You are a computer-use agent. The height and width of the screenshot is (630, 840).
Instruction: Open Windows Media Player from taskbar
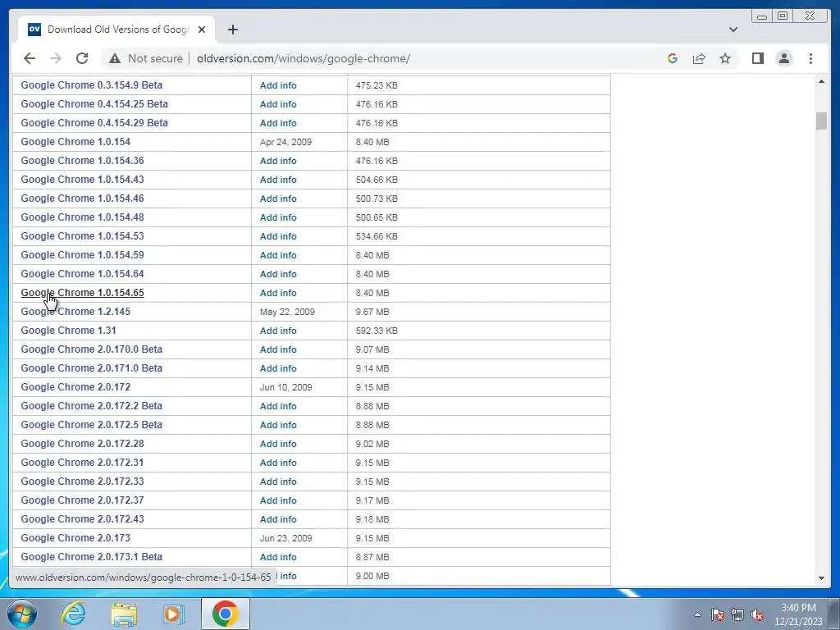pos(173,614)
